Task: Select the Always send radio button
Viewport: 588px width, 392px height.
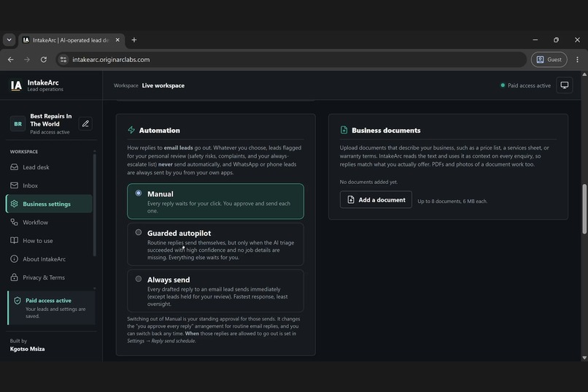Action: (139, 279)
